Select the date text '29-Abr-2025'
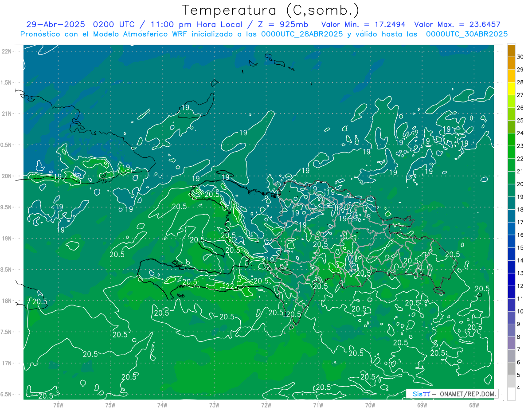The width and height of the screenshot is (532, 411). (56, 24)
